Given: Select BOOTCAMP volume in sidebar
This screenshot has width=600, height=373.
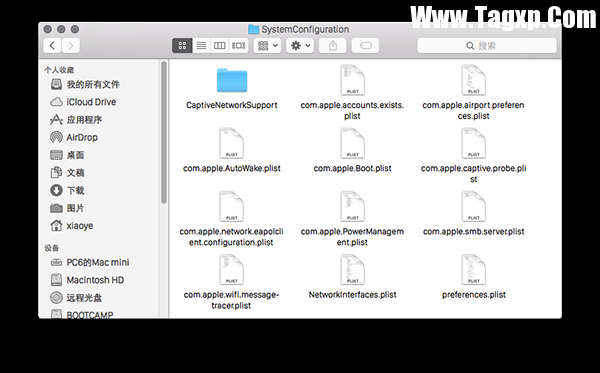Looking at the screenshot, I should 82,314.
